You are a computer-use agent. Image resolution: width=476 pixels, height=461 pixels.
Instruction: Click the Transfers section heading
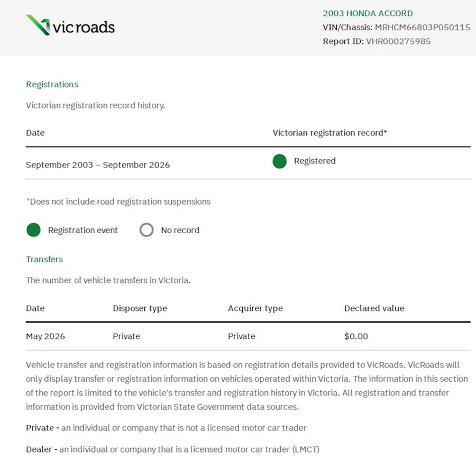(44, 259)
